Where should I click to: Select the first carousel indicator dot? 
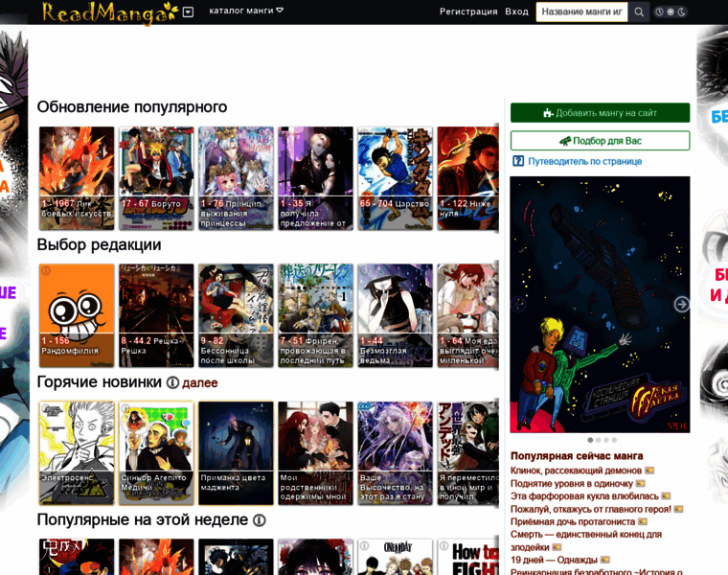pos(590,440)
